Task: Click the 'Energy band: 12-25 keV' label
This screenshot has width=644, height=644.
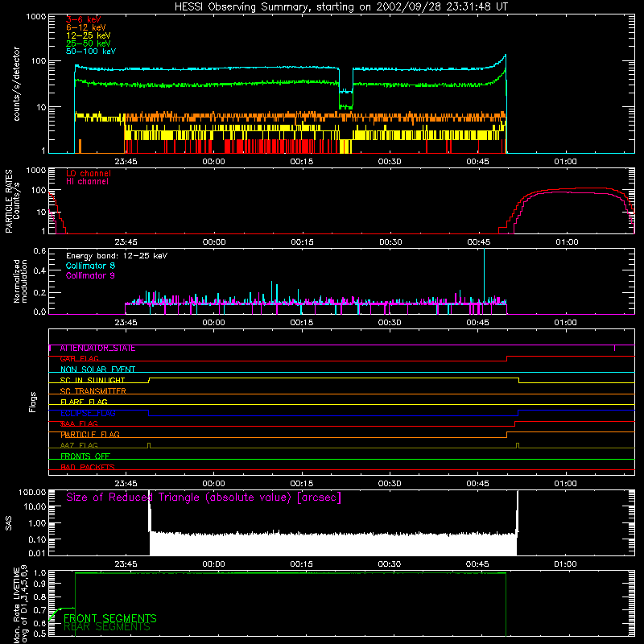Action: click(x=117, y=256)
